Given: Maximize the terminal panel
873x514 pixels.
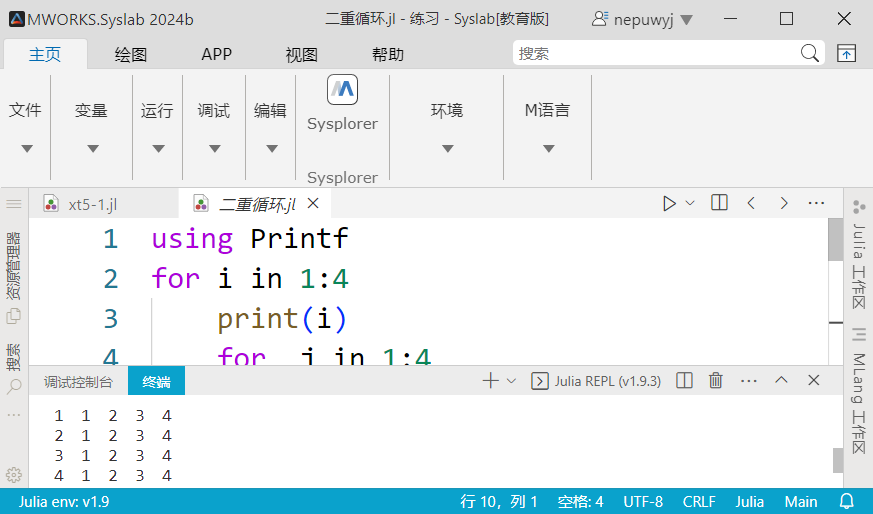Looking at the screenshot, I should (781, 380).
